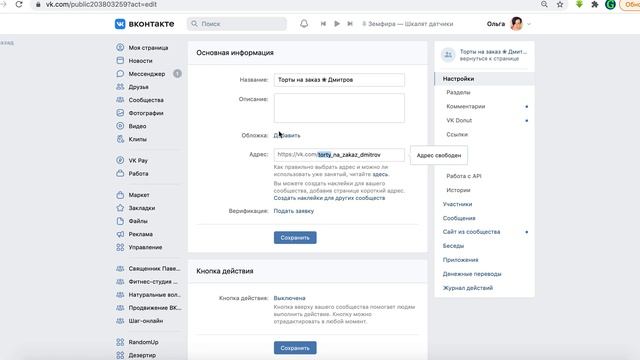Click Подать заявку verification link
The image size is (640, 360).
(293, 211)
